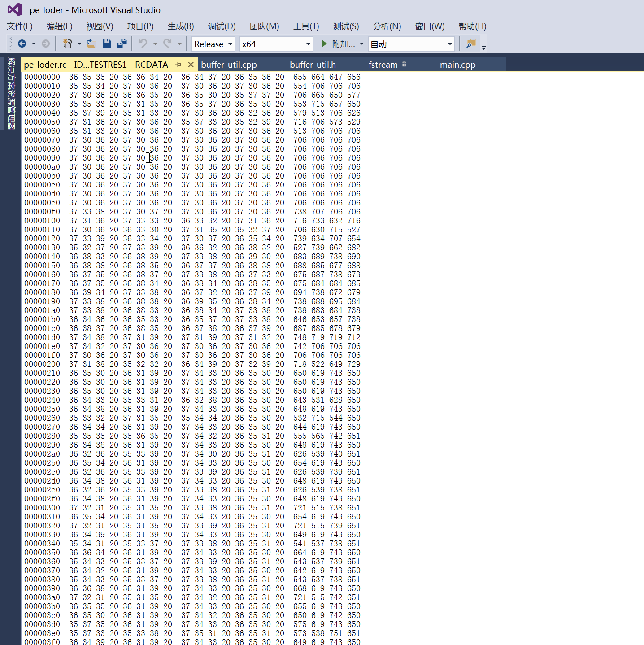Open the 工具(T) menu

pyautogui.click(x=306, y=26)
